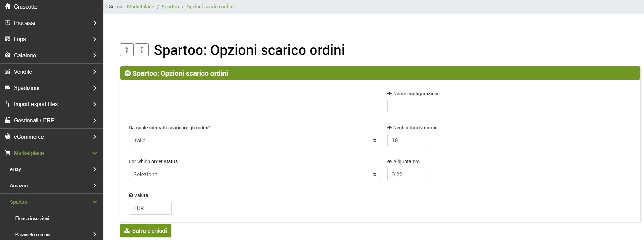
Task: Open the Spedizioni menu item
Action: pyautogui.click(x=51, y=88)
